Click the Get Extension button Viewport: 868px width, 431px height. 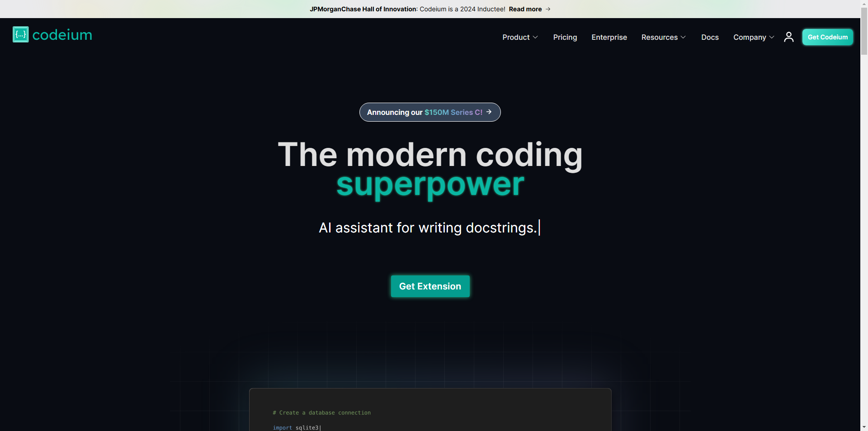coord(430,286)
